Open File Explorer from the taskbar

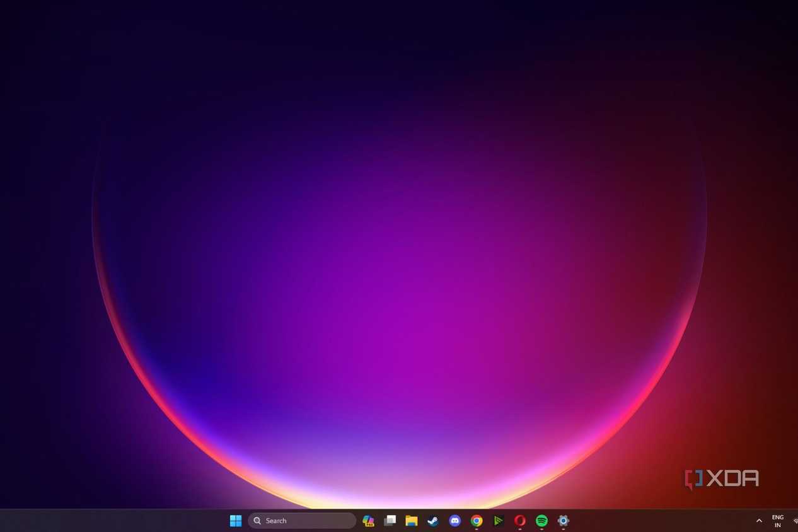coord(412,521)
